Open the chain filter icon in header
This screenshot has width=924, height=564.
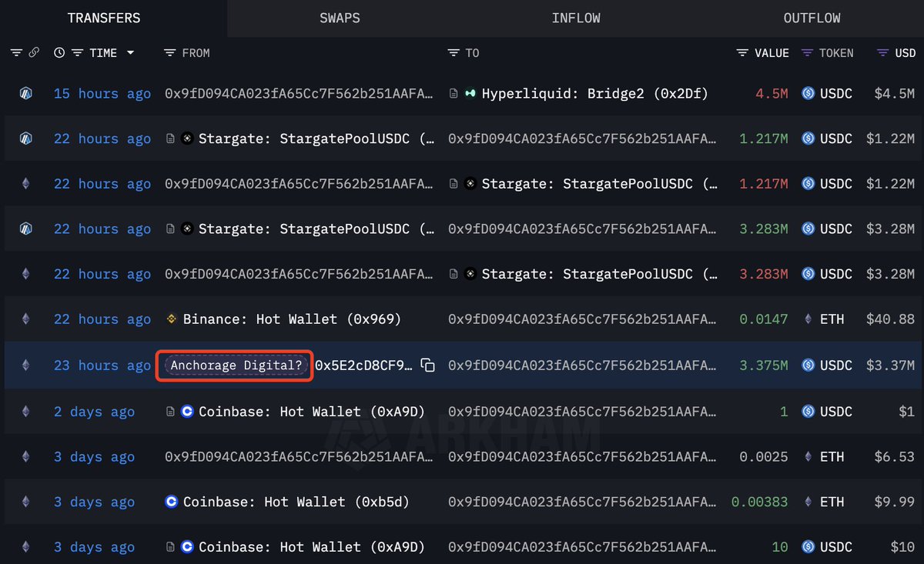coord(16,53)
